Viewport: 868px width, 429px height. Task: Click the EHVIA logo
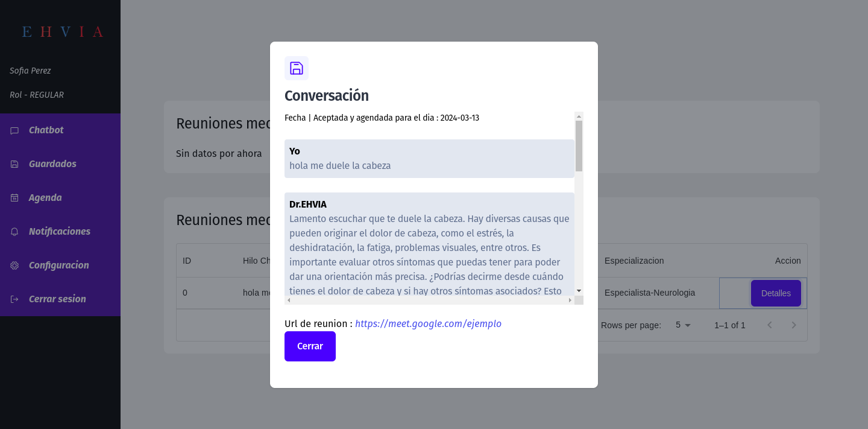coord(62,32)
